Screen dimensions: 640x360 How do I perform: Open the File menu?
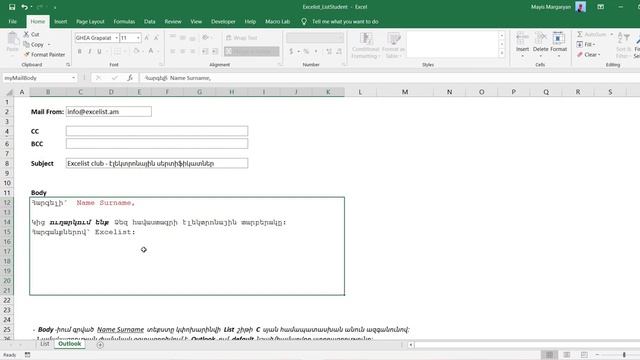13,22
